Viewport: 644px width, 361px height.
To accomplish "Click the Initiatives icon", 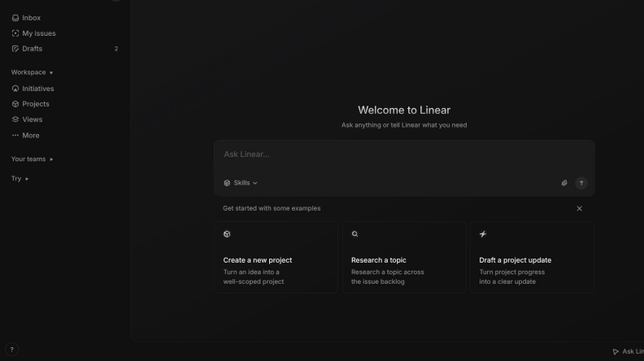I will click(x=15, y=89).
